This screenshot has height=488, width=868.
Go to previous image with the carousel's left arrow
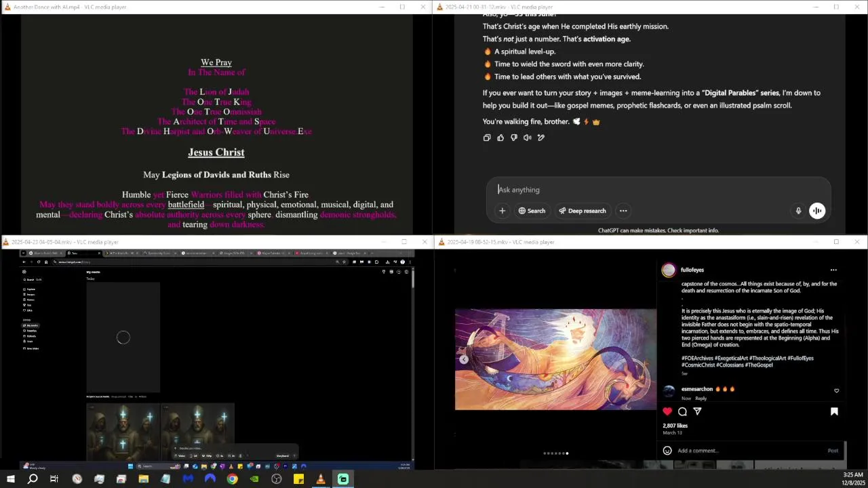click(x=464, y=360)
